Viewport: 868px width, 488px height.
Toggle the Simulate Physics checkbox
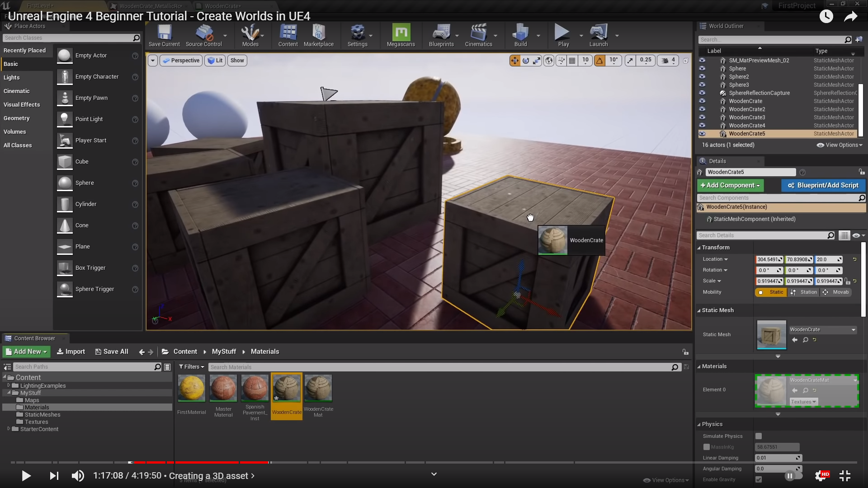coord(759,436)
